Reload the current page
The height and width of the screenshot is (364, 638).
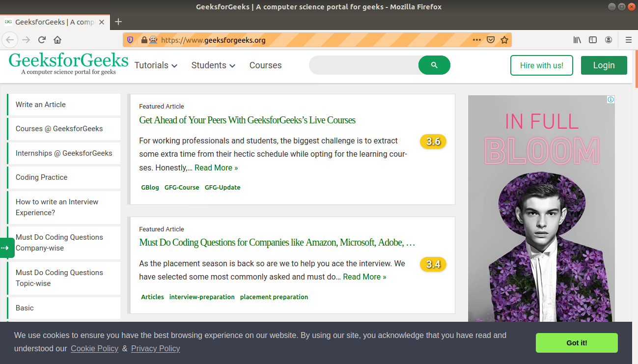tap(42, 40)
